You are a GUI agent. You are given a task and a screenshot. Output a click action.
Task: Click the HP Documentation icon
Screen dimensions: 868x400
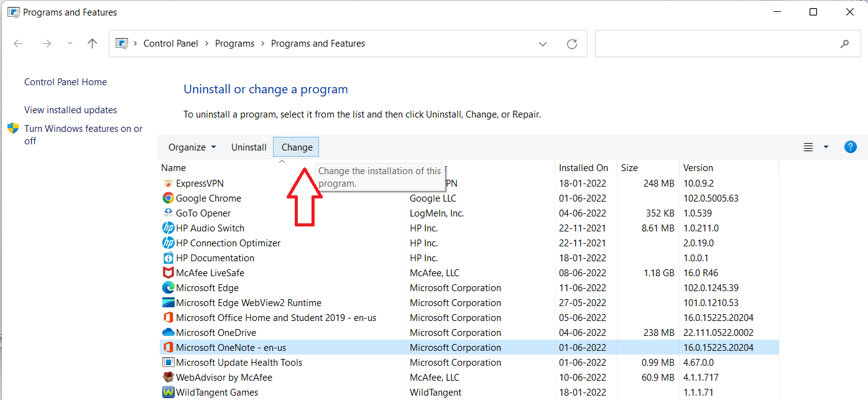(168, 258)
